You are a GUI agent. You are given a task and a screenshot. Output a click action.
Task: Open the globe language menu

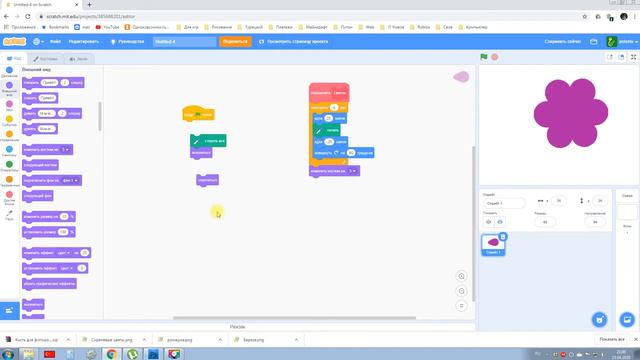point(38,41)
